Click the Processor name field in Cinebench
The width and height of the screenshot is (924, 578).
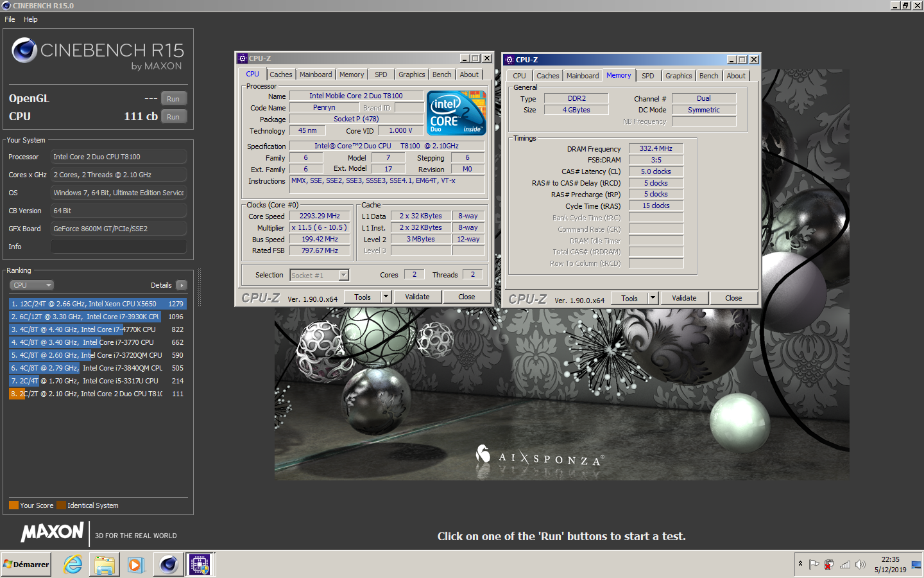click(119, 157)
